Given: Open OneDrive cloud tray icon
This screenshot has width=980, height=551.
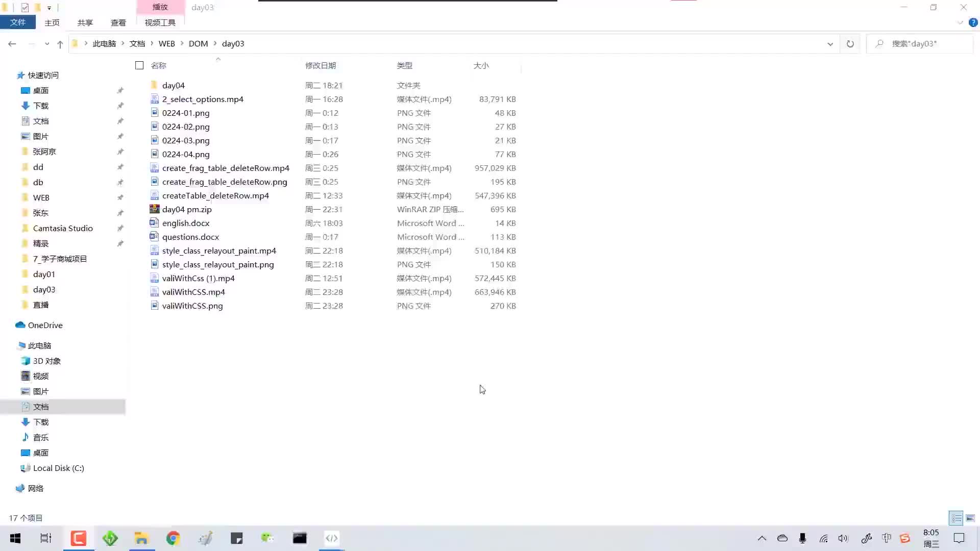Looking at the screenshot, I should tap(782, 538).
